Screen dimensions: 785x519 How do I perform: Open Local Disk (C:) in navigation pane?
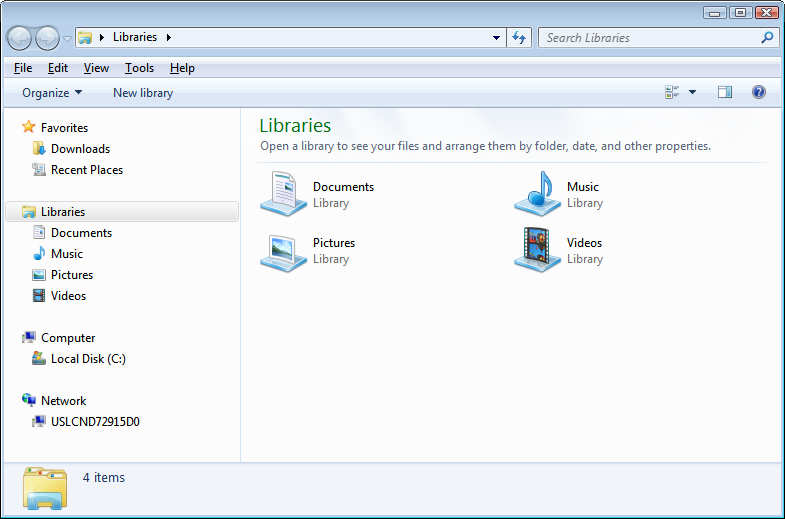88,359
